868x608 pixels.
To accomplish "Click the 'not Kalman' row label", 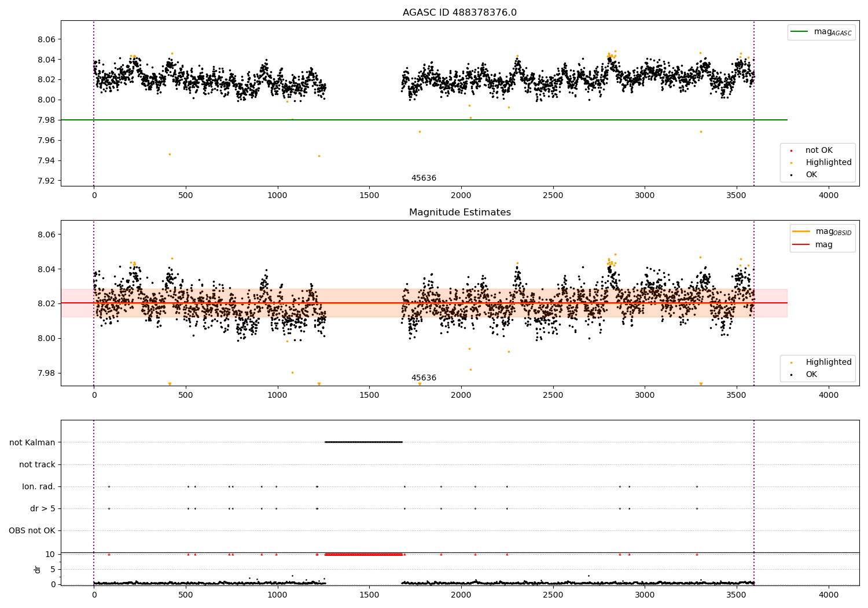I will (x=32, y=442).
